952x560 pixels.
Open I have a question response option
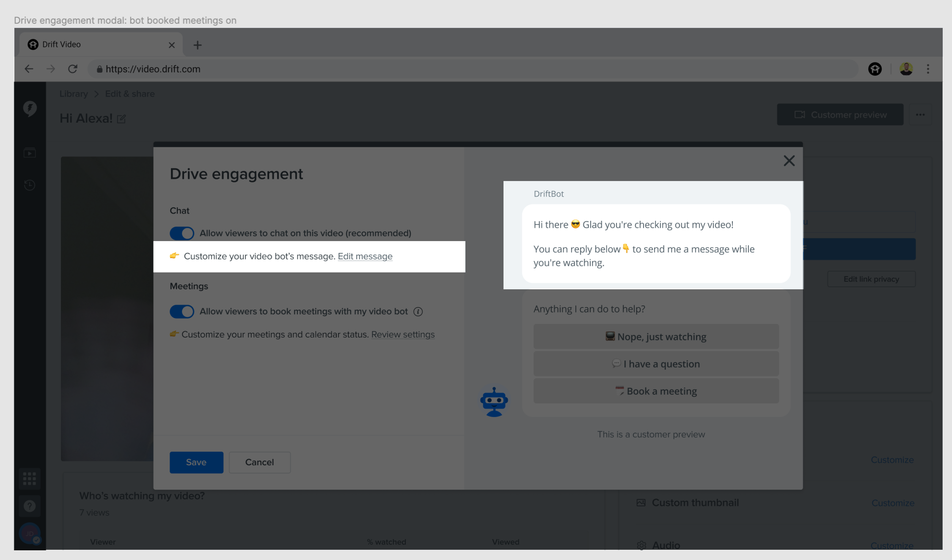coord(655,363)
